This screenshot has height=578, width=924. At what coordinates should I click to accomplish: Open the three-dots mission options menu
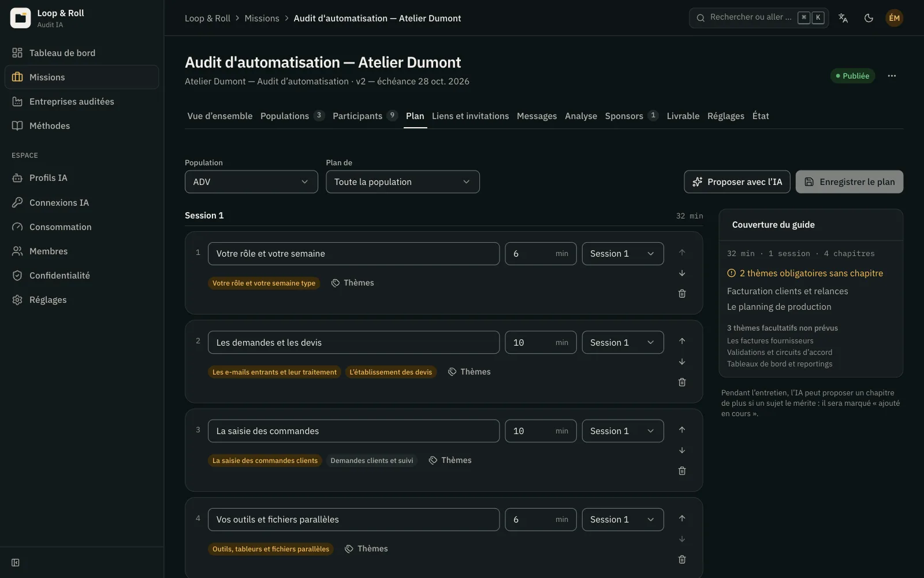(x=892, y=76)
